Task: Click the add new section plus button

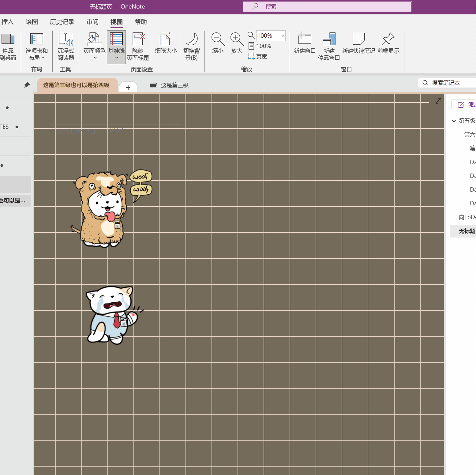Action: click(128, 88)
